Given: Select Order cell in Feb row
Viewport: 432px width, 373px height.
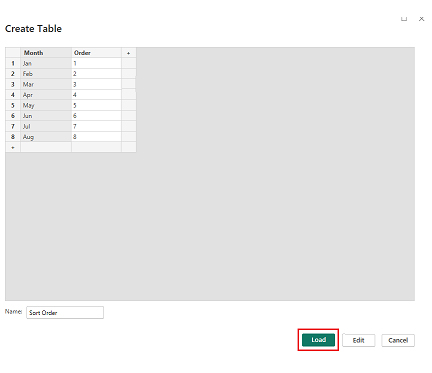Looking at the screenshot, I should click(x=96, y=74).
